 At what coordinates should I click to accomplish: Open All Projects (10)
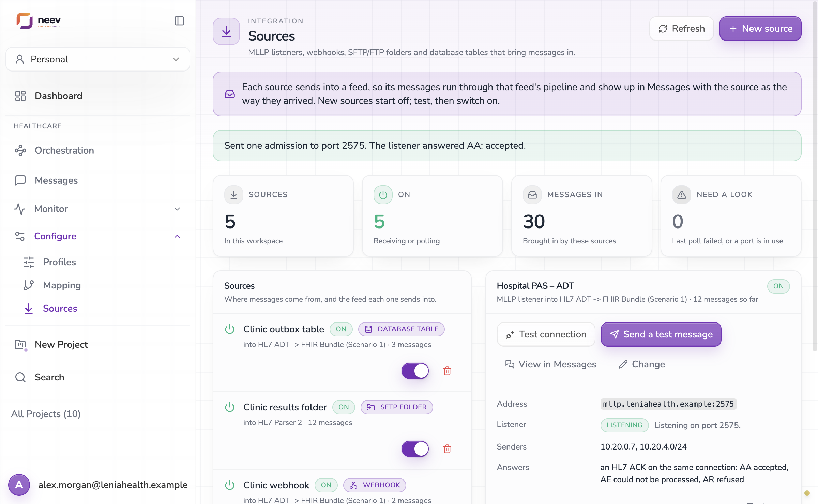click(x=46, y=414)
